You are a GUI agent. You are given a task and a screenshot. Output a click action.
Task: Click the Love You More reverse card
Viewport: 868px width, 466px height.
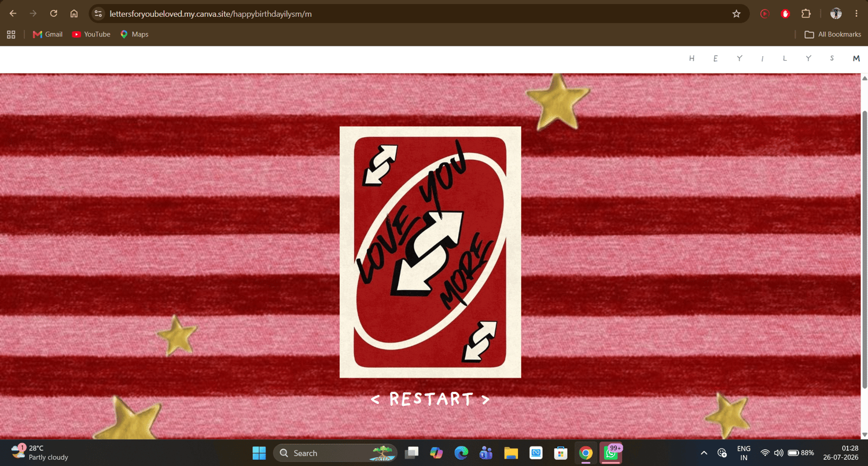click(430, 252)
